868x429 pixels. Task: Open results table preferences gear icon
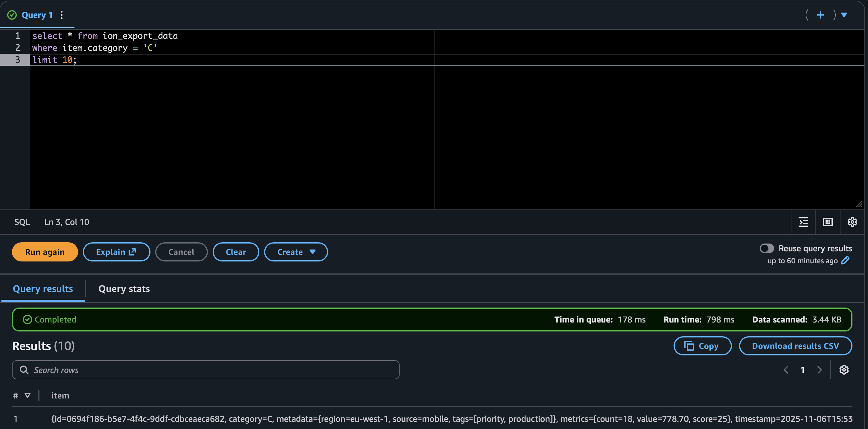(844, 369)
